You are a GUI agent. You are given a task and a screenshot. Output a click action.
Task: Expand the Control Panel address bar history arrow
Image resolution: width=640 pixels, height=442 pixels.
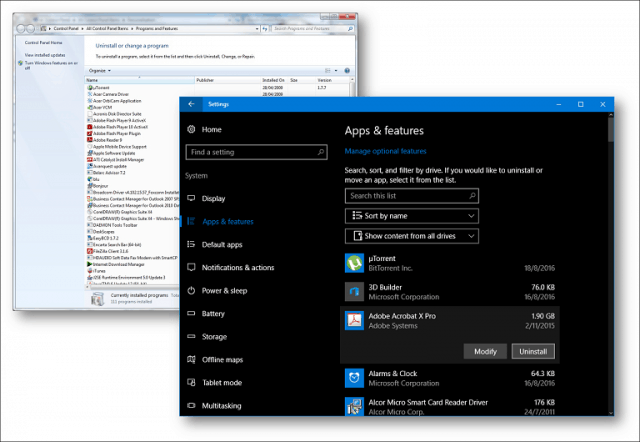(x=257, y=29)
